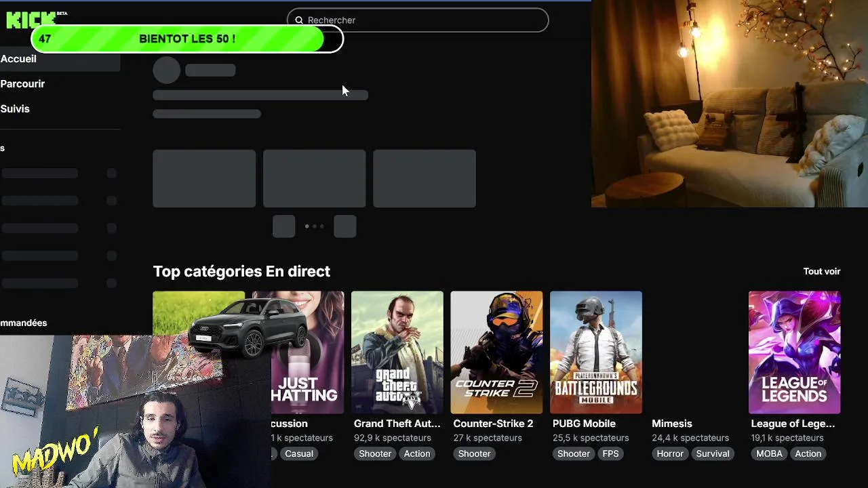This screenshot has width=868, height=488.
Task: Click the BIENTOT LES 50 ! goal bar
Action: (x=187, y=39)
